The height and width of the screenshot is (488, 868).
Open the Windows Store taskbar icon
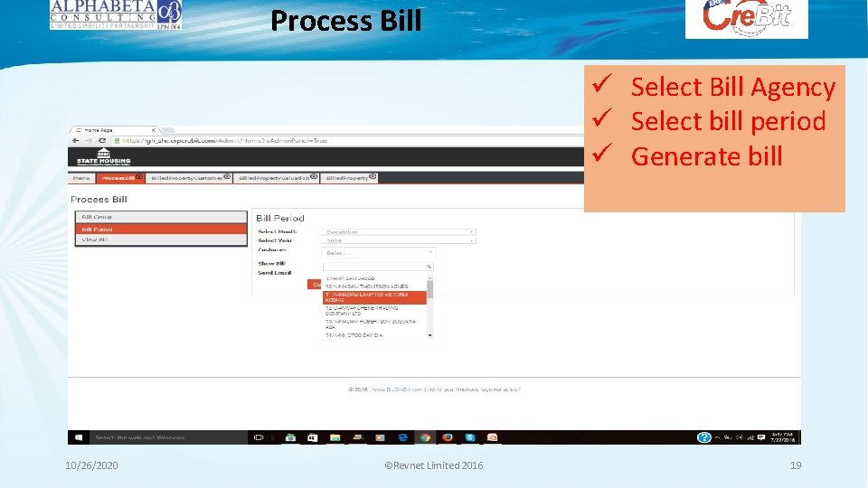[313, 437]
